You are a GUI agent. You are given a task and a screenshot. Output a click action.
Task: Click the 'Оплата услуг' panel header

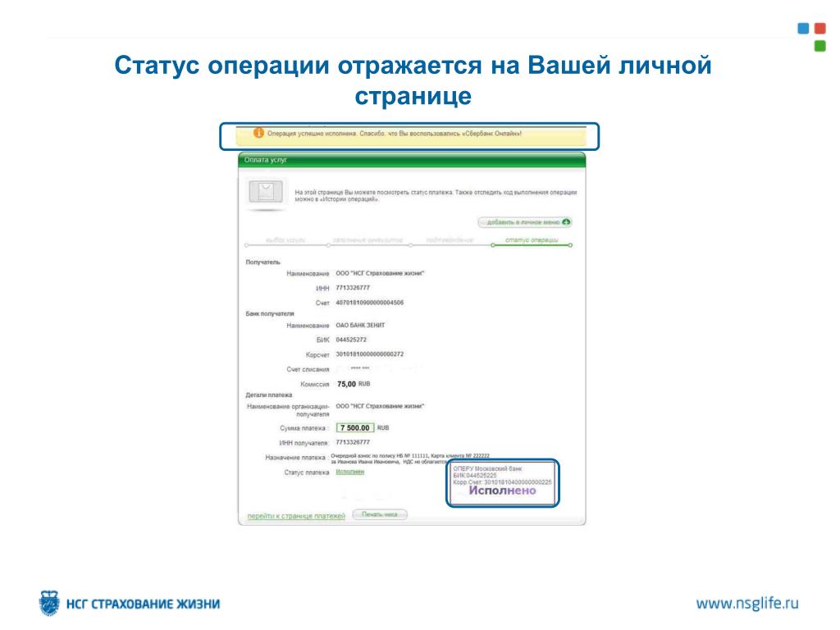click(x=412, y=160)
